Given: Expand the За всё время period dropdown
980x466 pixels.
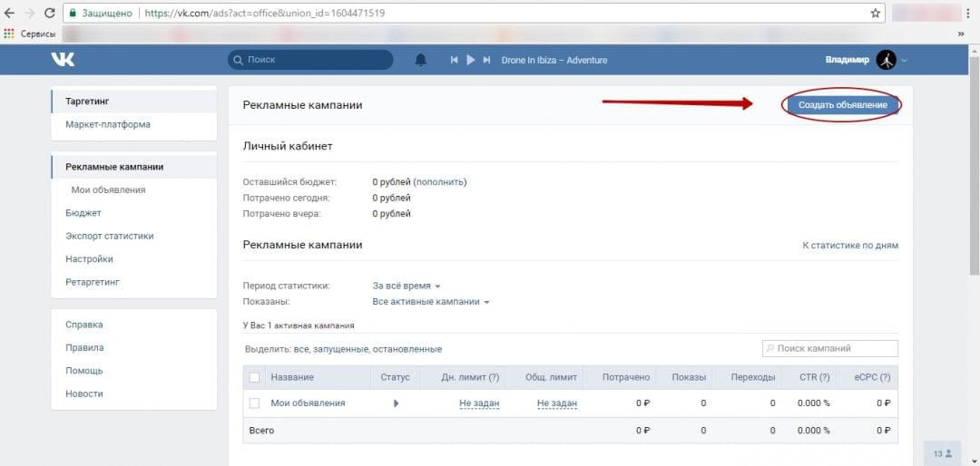Looking at the screenshot, I should coord(407,286).
